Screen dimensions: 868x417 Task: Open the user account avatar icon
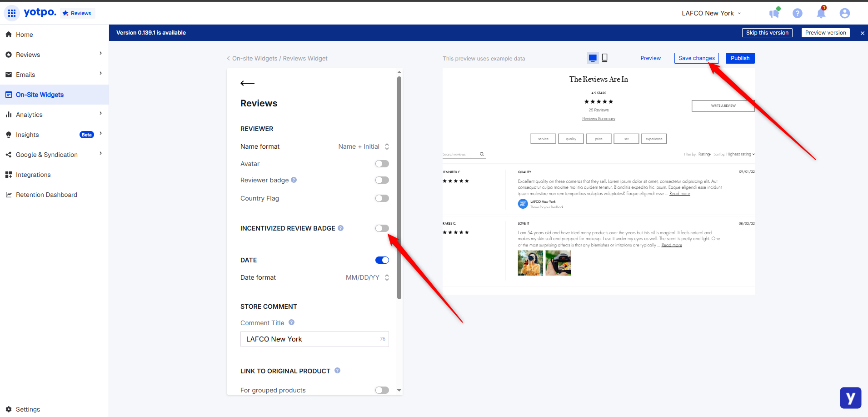coord(845,13)
